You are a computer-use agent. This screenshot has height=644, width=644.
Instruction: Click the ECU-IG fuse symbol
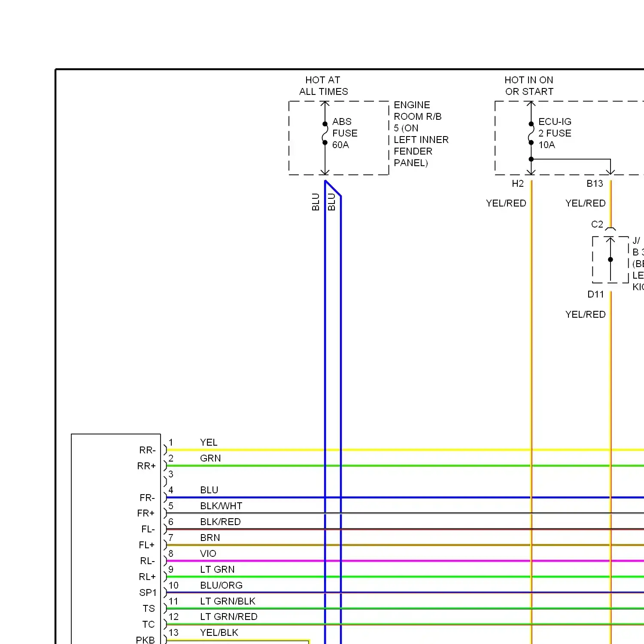click(531, 134)
